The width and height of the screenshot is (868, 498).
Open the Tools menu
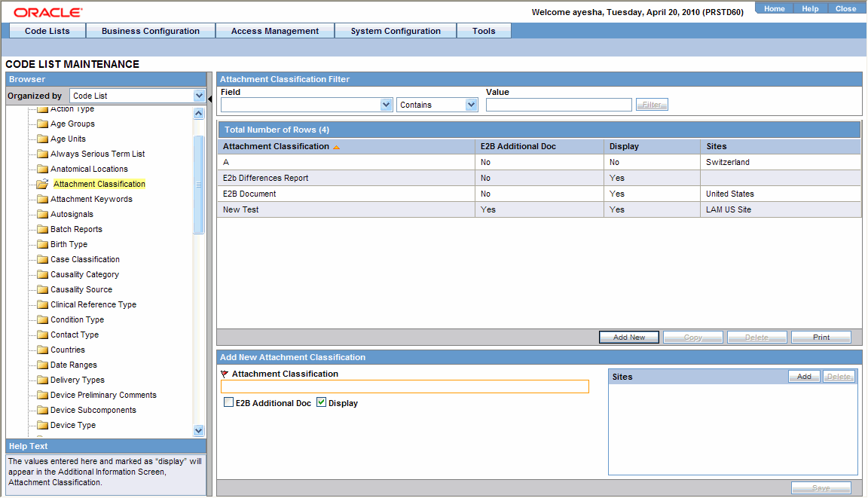[x=484, y=31]
